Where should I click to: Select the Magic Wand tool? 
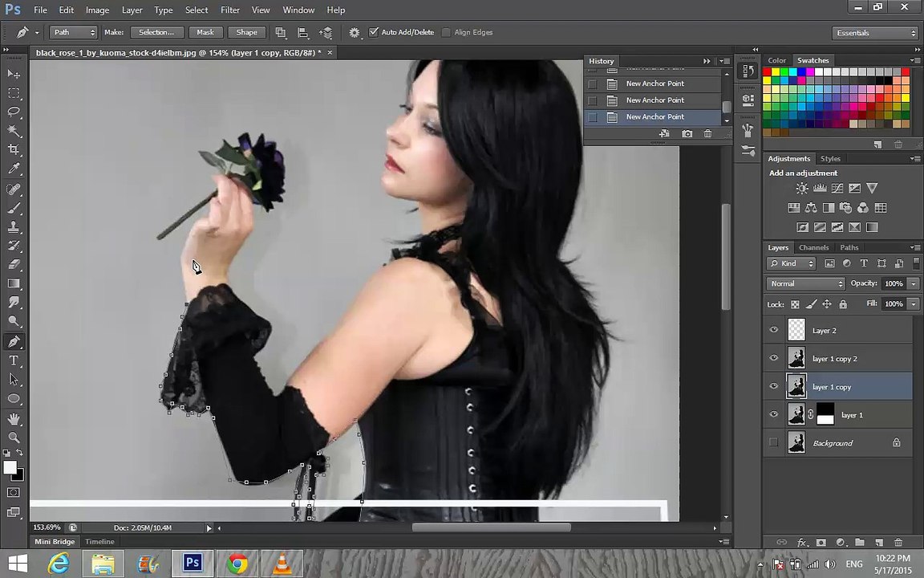tap(14, 130)
